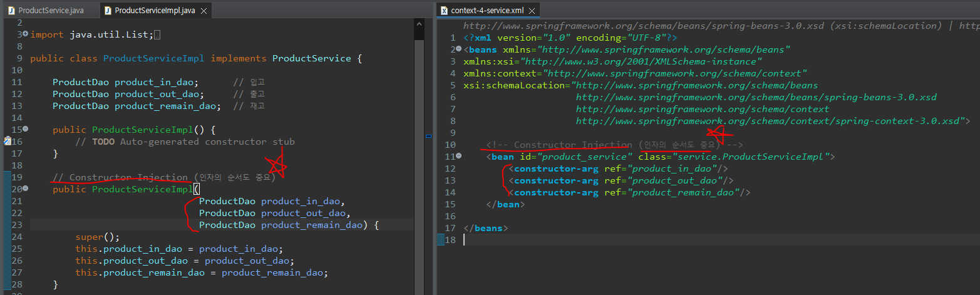Viewport: 980px width, 295px height.
Task: Click the Java file icon on ProductServiceImpl.java tab
Action: click(108, 11)
